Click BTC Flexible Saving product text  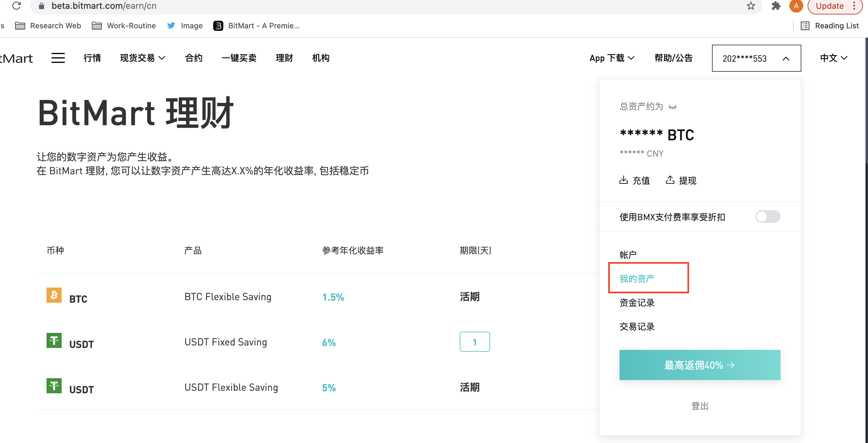[228, 297]
